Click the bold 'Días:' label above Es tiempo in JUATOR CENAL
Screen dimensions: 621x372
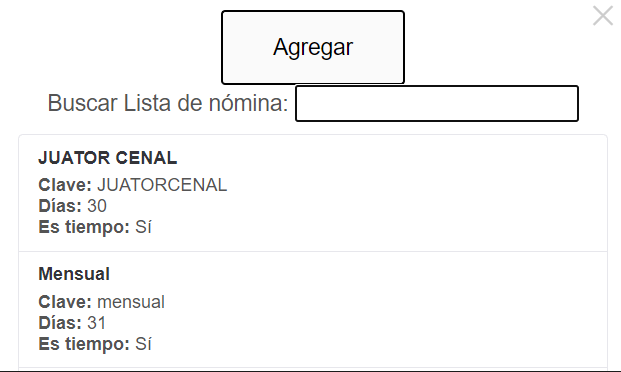point(60,206)
